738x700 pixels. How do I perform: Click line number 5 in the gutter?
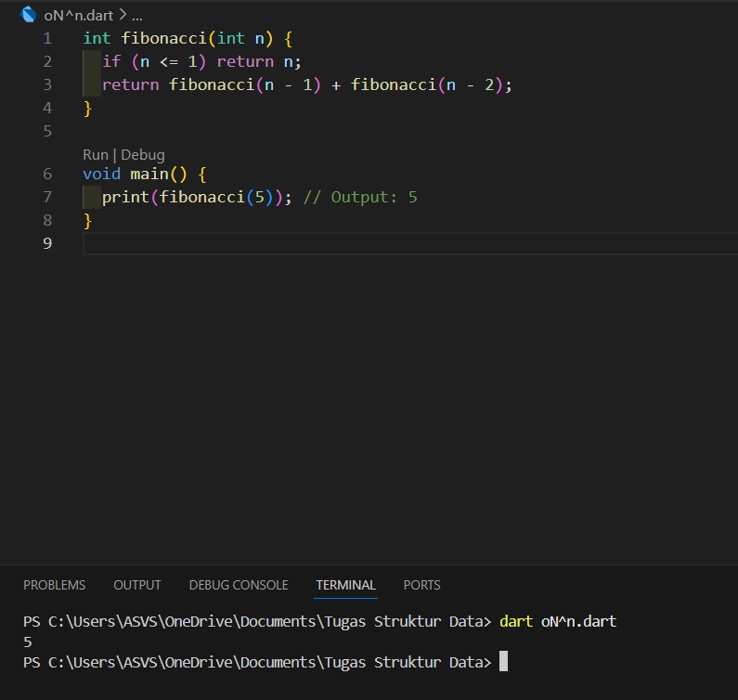pos(47,131)
